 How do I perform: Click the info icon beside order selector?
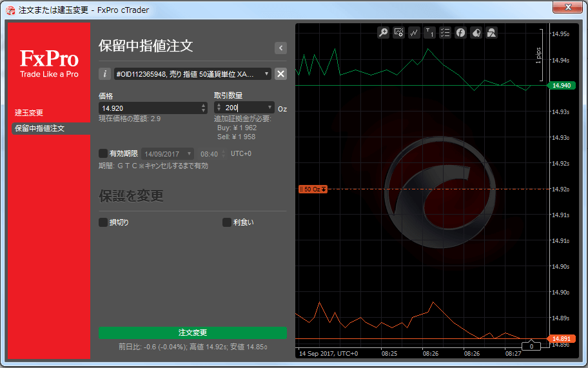pyautogui.click(x=105, y=74)
